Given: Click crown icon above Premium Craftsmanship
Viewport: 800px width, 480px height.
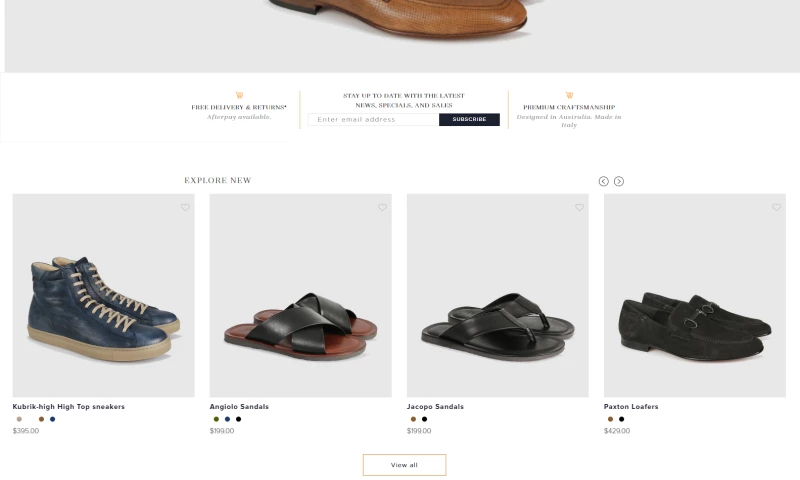Looking at the screenshot, I should point(569,96).
